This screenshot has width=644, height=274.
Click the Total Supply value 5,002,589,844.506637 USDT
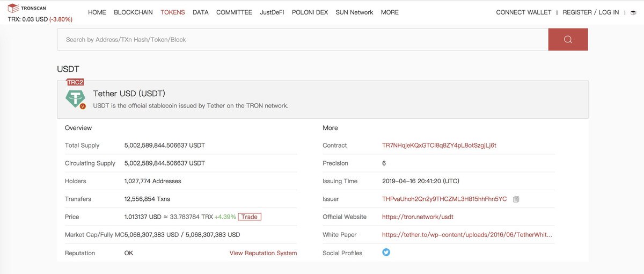click(x=164, y=146)
